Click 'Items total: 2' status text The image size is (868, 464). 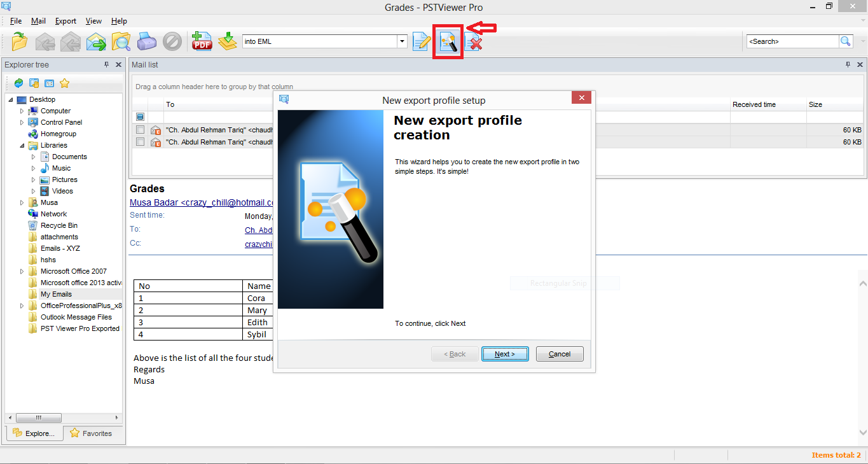click(x=836, y=455)
